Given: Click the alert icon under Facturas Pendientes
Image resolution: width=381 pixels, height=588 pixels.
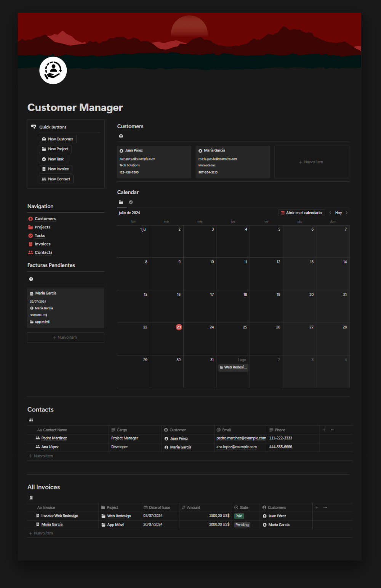Looking at the screenshot, I should pyautogui.click(x=31, y=279).
